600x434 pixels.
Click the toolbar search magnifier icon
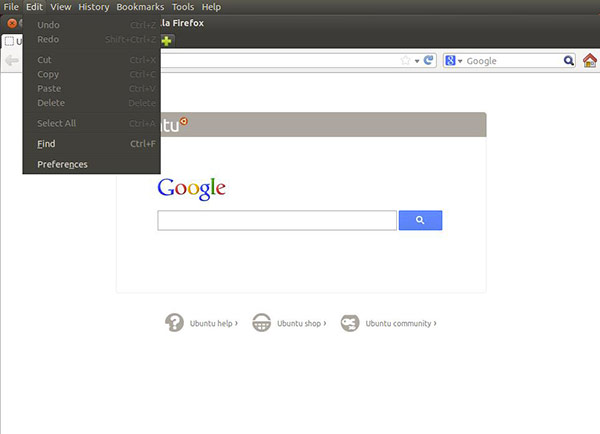tap(569, 60)
